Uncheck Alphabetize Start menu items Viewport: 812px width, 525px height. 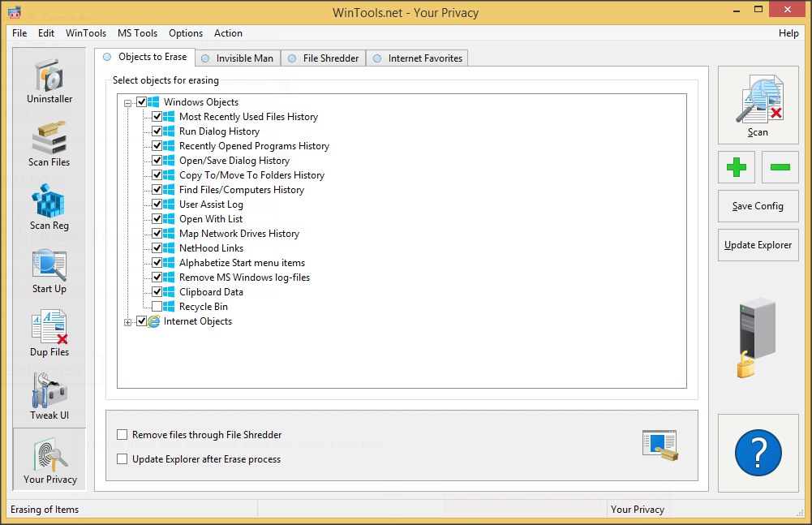157,263
